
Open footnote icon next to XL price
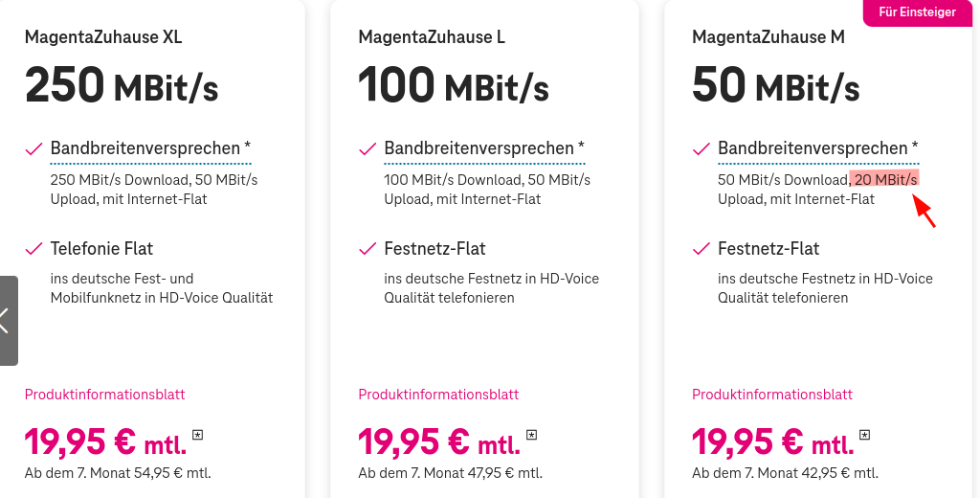pyautogui.click(x=197, y=434)
